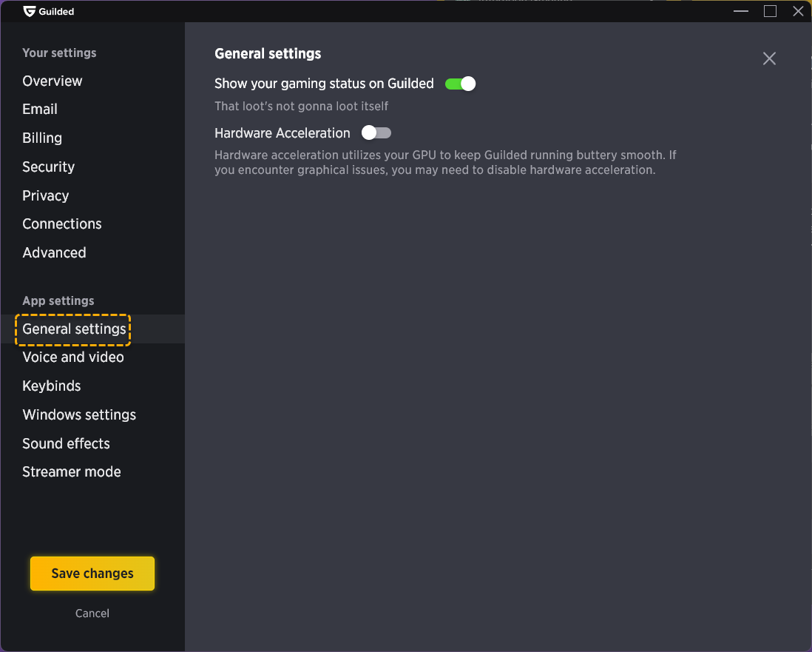Enable the Hardware Acceleration switch
Image resolution: width=812 pixels, height=652 pixels.
[376, 133]
